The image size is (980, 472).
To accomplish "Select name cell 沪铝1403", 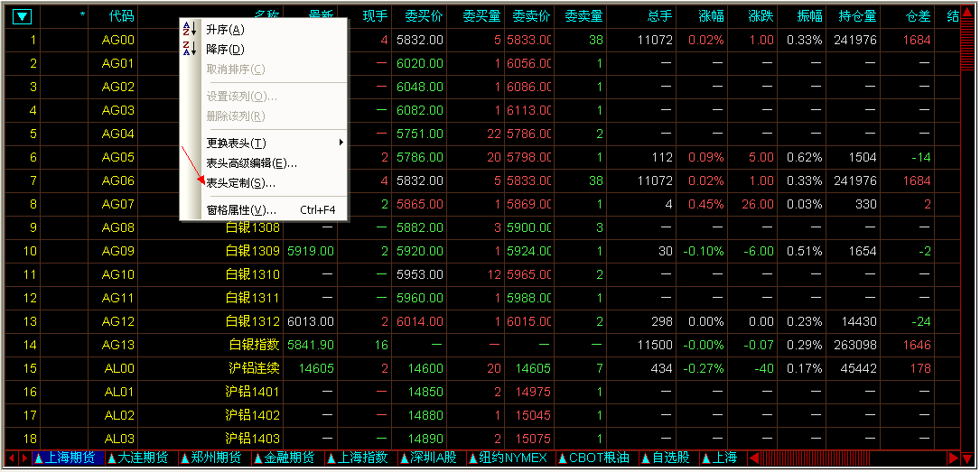I will click(253, 439).
